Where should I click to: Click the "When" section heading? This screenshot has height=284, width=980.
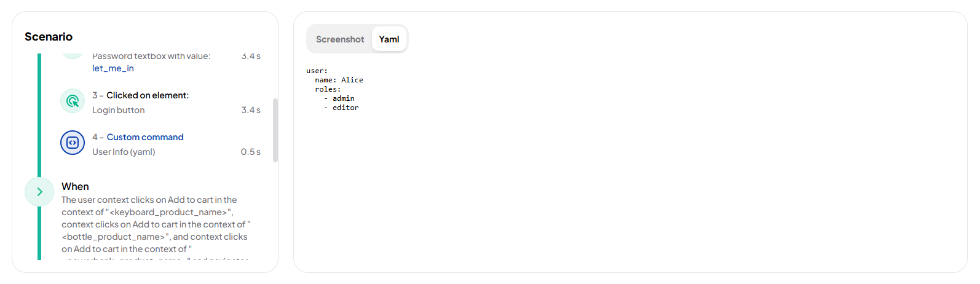pos(75,186)
